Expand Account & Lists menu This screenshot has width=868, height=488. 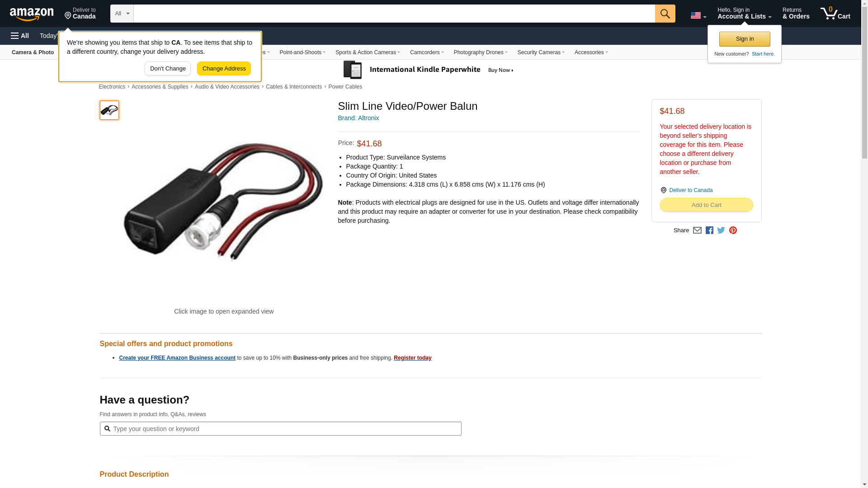pyautogui.click(x=744, y=13)
